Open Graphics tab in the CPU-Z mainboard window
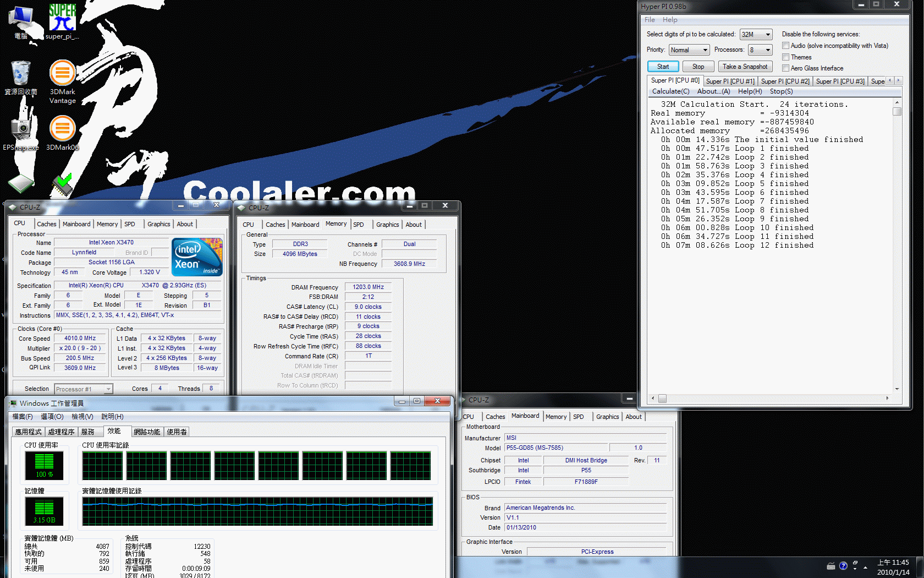This screenshot has height=578, width=924. click(x=608, y=417)
